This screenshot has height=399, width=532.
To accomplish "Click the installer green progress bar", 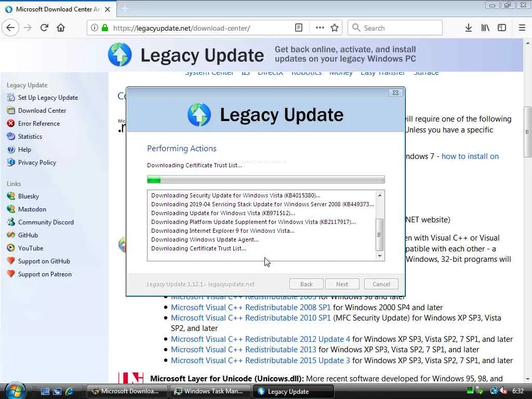I will pos(265,179).
